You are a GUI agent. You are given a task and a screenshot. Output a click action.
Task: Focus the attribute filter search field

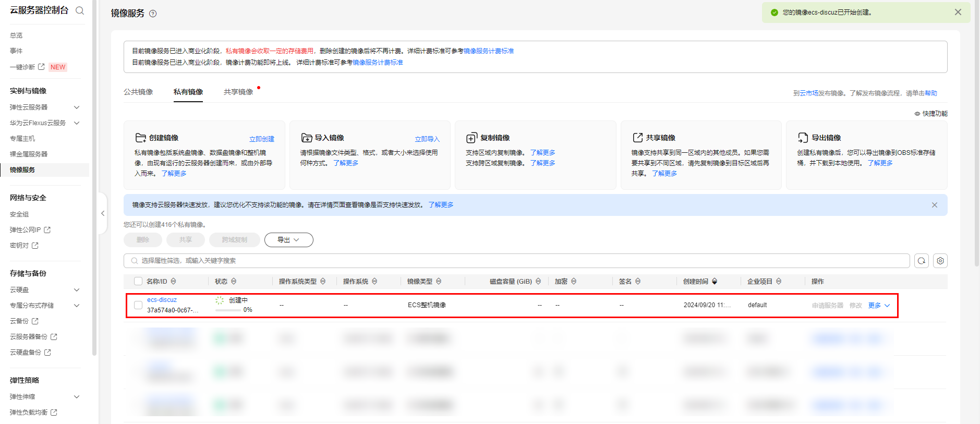coord(517,261)
